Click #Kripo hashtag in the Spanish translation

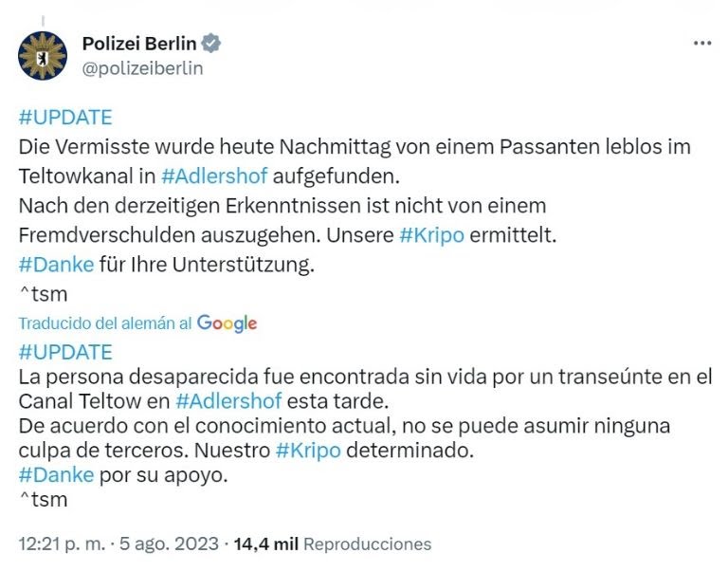click(308, 451)
